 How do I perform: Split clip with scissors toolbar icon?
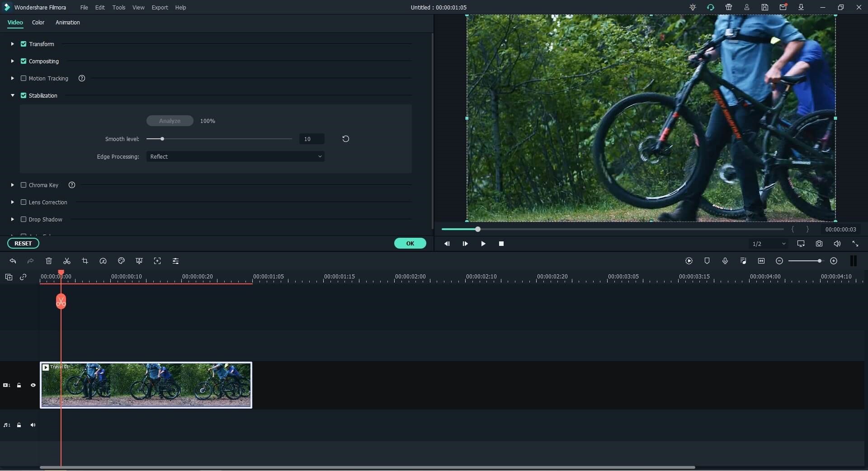point(67,261)
